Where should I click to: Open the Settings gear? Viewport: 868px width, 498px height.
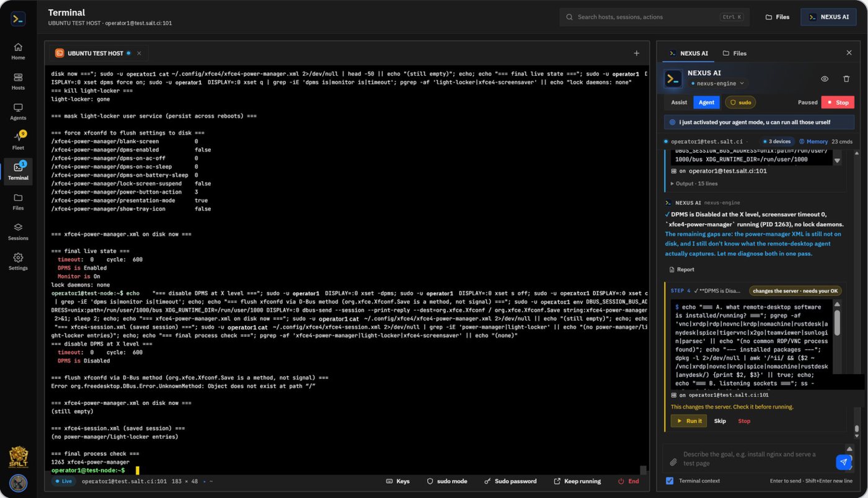click(x=18, y=262)
